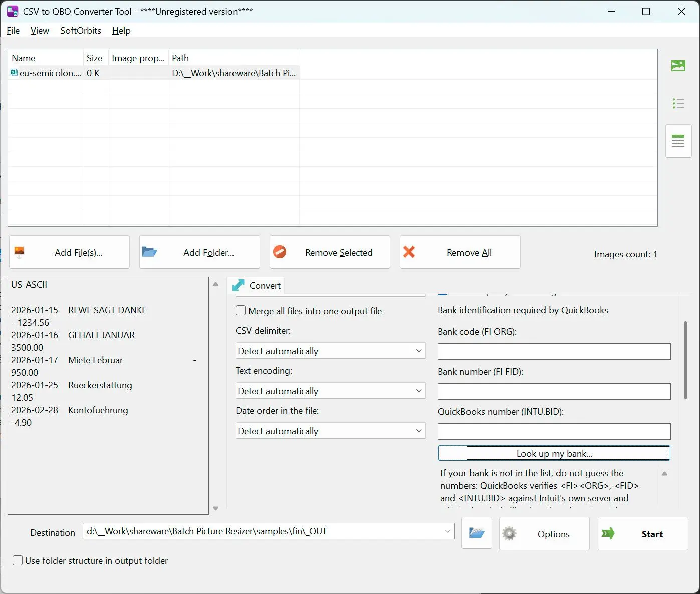Viewport: 700px width, 594px height.
Task: Click Kontofuehrung in preview
Action: tap(98, 410)
